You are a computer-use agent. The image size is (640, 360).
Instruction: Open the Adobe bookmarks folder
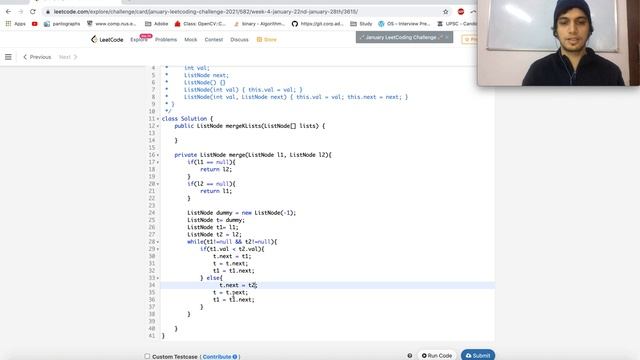tap(157, 24)
